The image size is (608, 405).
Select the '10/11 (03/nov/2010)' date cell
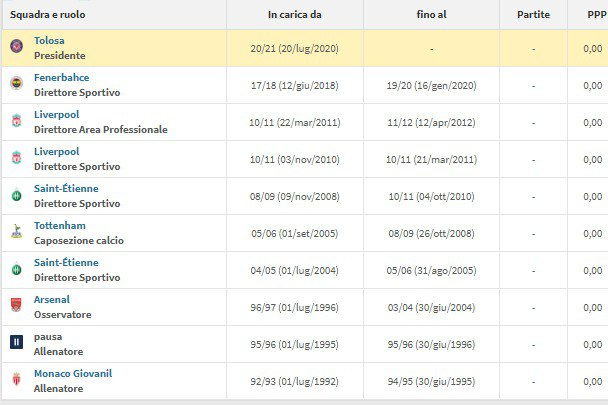pyautogui.click(x=294, y=160)
